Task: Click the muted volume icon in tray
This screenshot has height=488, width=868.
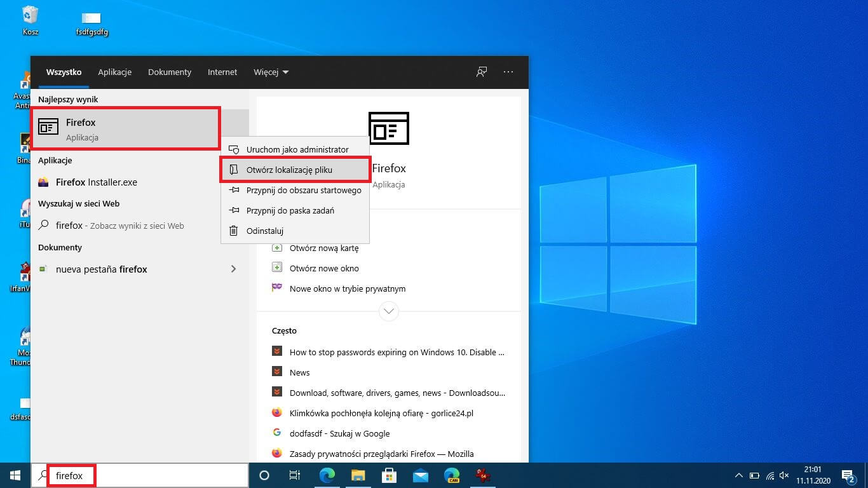Action: (x=784, y=475)
